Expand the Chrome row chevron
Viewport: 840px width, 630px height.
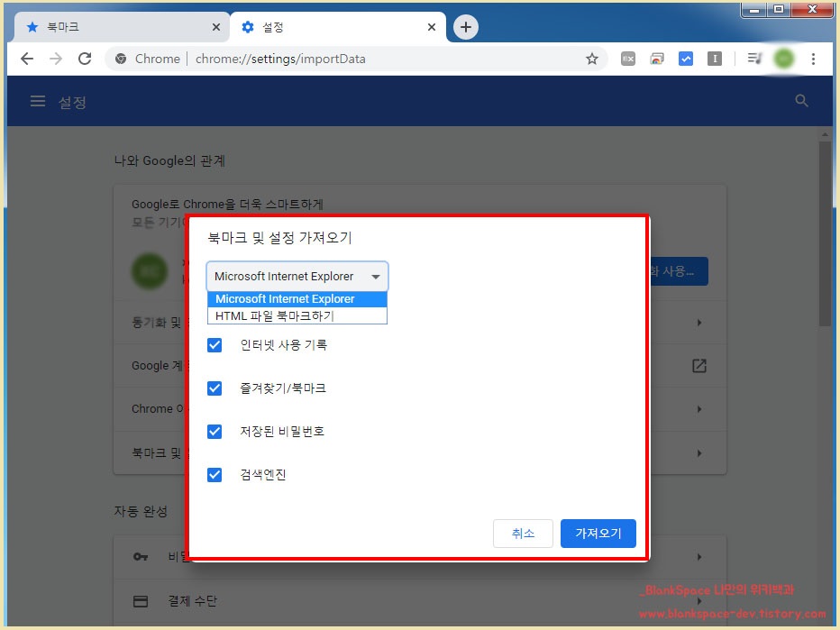pos(699,409)
